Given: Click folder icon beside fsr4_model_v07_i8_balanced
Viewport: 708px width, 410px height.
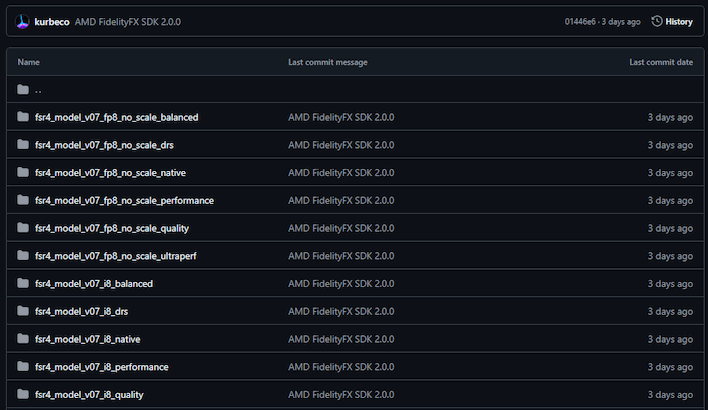Looking at the screenshot, I should (23, 284).
